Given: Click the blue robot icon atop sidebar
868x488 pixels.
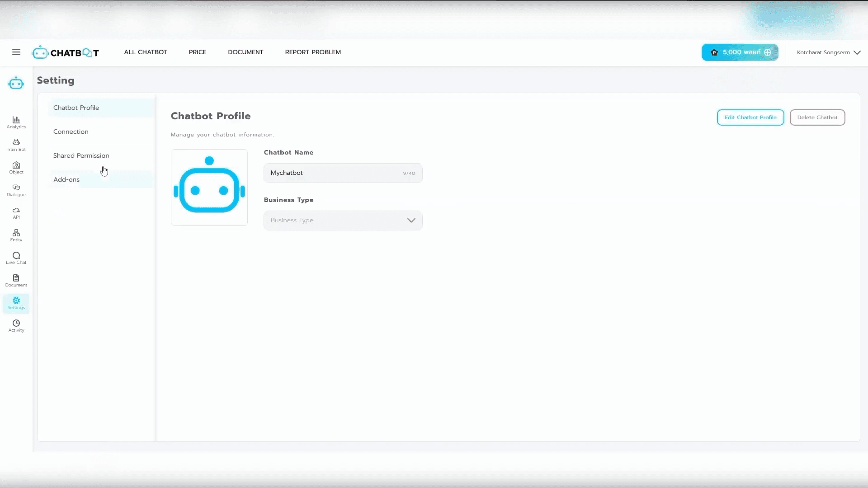Looking at the screenshot, I should click(16, 83).
